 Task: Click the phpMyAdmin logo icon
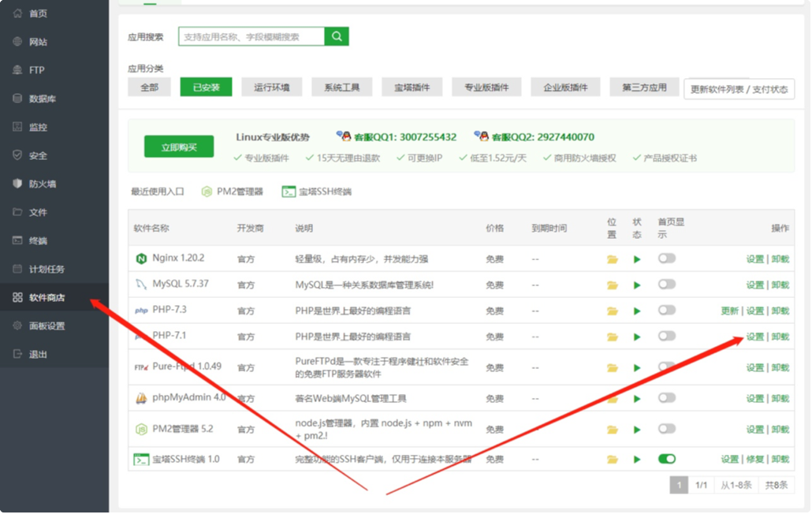(141, 398)
